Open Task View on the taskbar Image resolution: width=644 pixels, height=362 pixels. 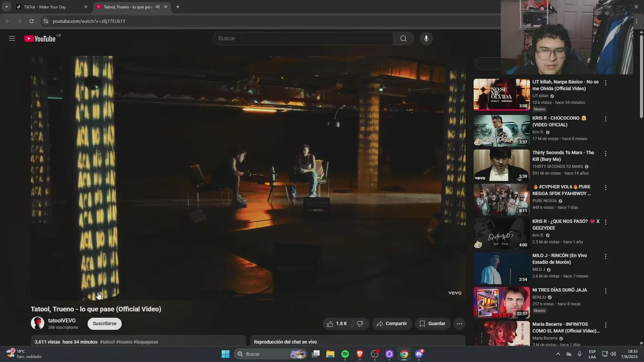click(x=316, y=354)
